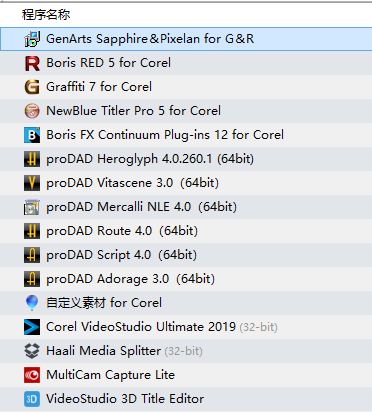
Task: Click the proDAD Script icon
Action: tap(32, 255)
